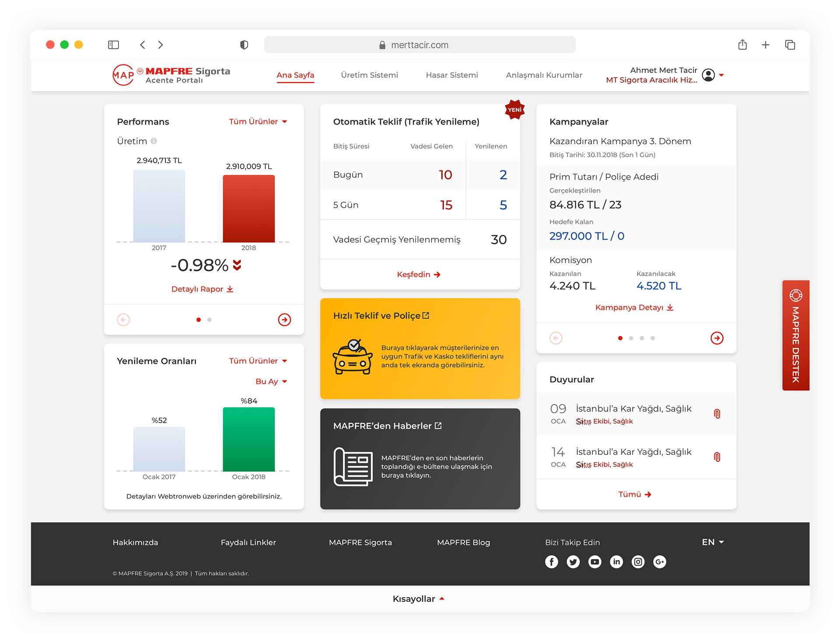
Task: Open Faydalı Linkler footer item
Action: (248, 542)
